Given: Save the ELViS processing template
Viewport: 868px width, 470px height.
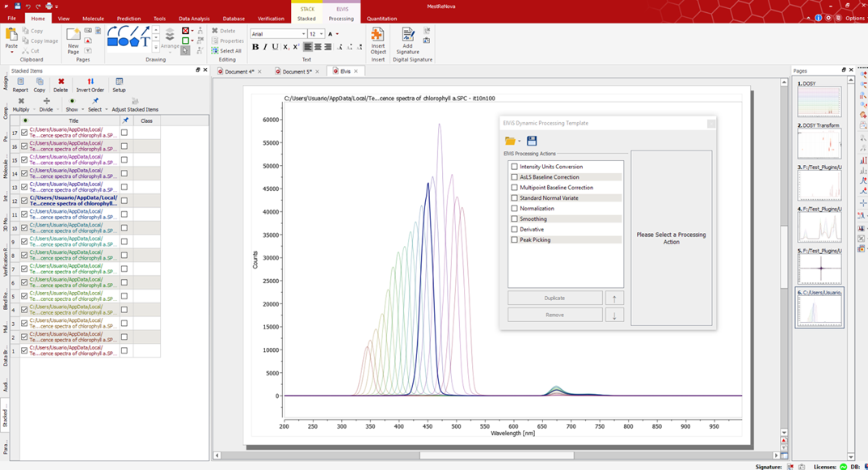Looking at the screenshot, I should click(x=532, y=141).
